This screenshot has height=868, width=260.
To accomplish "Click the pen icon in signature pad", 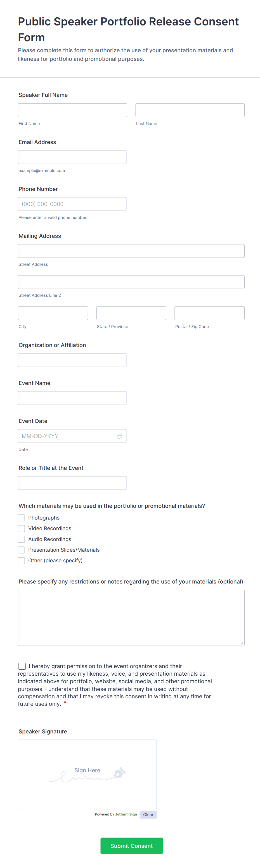I will [x=120, y=772].
